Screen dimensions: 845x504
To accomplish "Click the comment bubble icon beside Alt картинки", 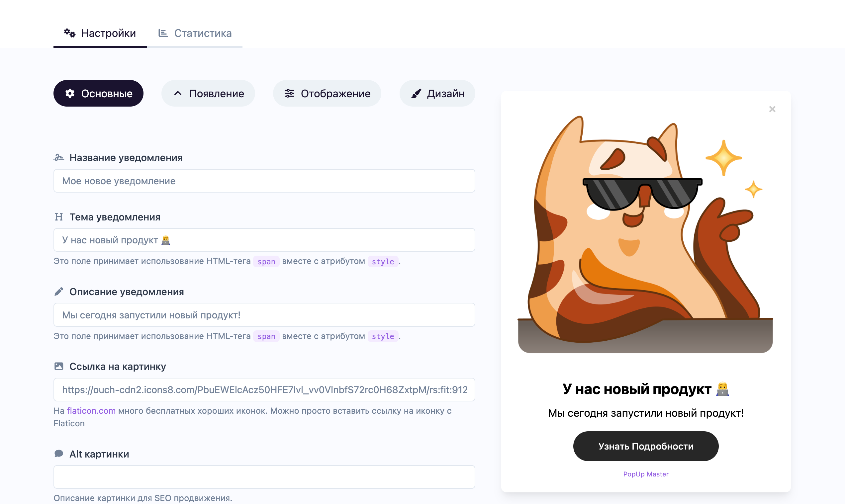I will [59, 454].
